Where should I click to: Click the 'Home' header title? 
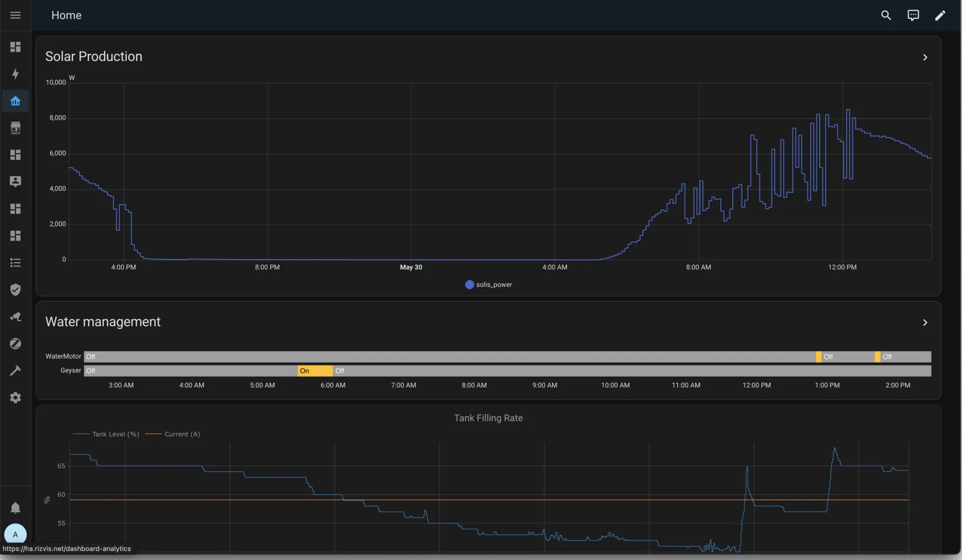[x=66, y=15]
